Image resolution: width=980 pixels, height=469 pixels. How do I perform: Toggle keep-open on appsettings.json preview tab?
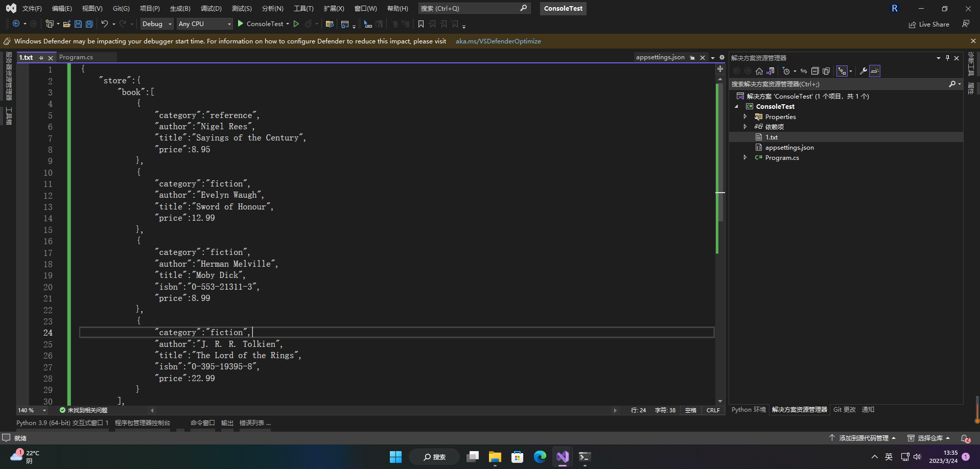click(692, 58)
